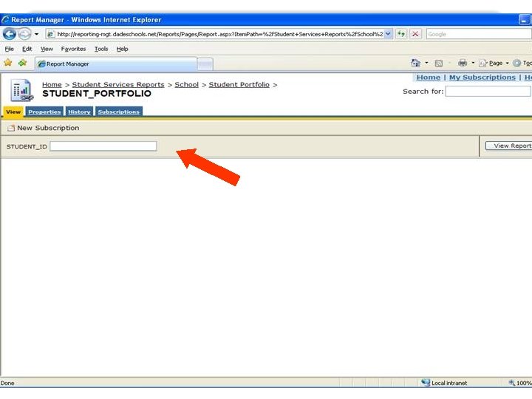
Task: Click the browser Forward arrow button
Action: (24, 34)
